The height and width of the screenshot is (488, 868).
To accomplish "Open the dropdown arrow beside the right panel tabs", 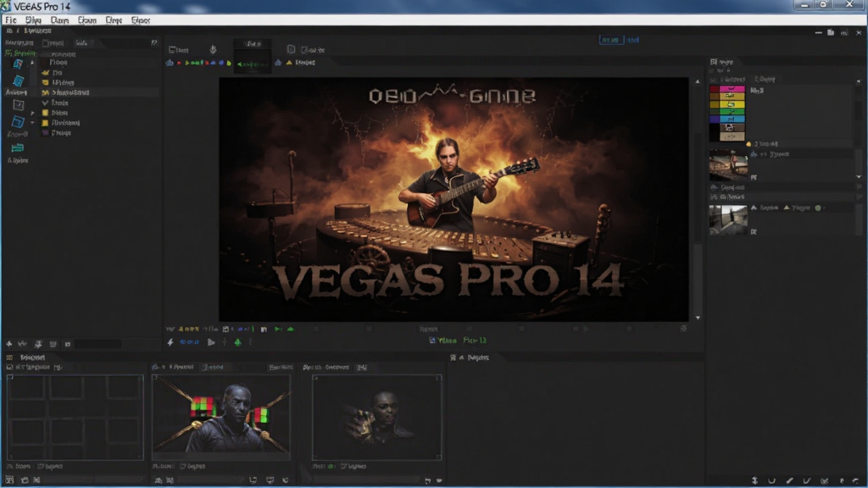I will tap(858, 81).
